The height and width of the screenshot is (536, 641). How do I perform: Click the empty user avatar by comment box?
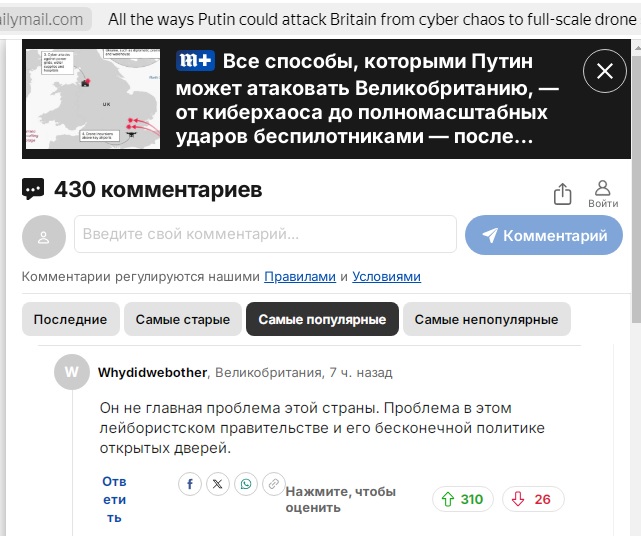click(44, 237)
